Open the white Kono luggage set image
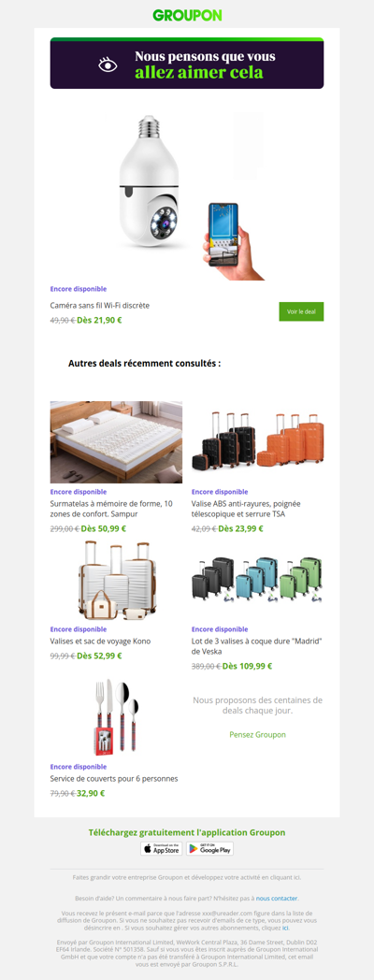 point(116,580)
